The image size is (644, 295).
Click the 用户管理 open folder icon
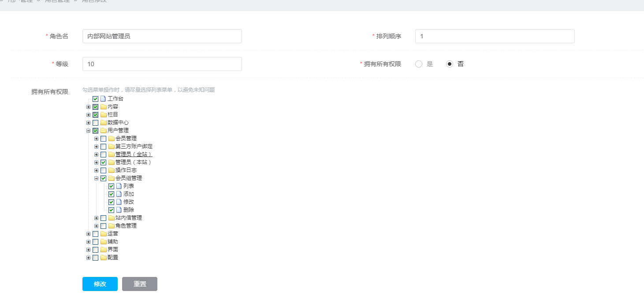(104, 131)
